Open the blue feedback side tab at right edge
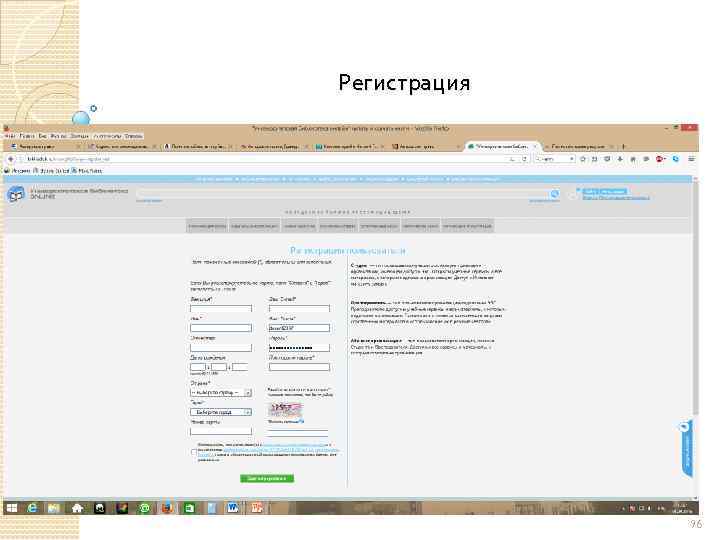 (x=686, y=449)
